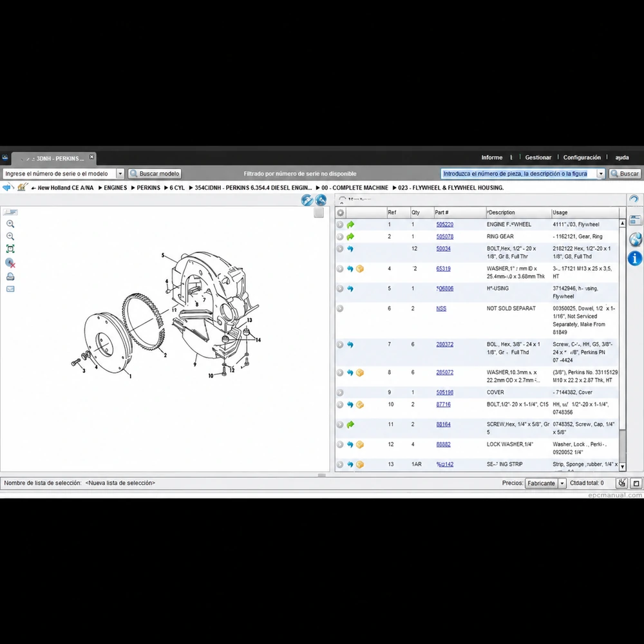644x644 pixels.
Task: Open the home catalog icon in breadcrumb
Action: pos(22,187)
